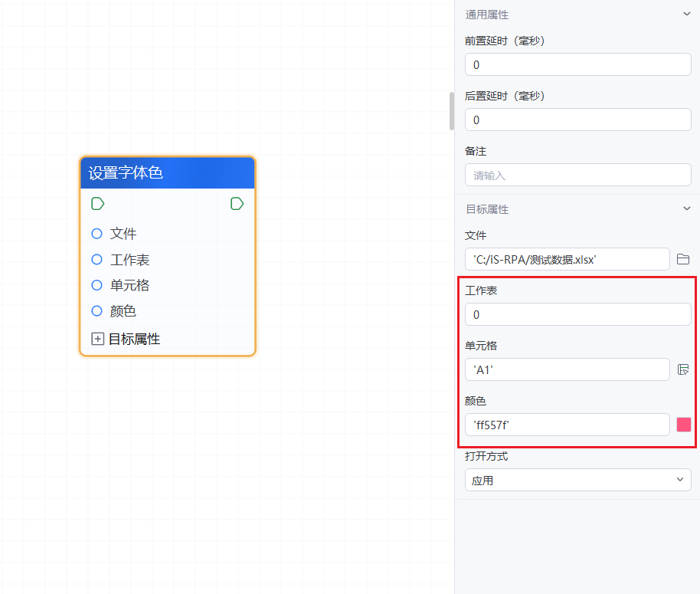Screen dimensions: 700x594
Task: Click the 文件 path input field
Action: 567,260
